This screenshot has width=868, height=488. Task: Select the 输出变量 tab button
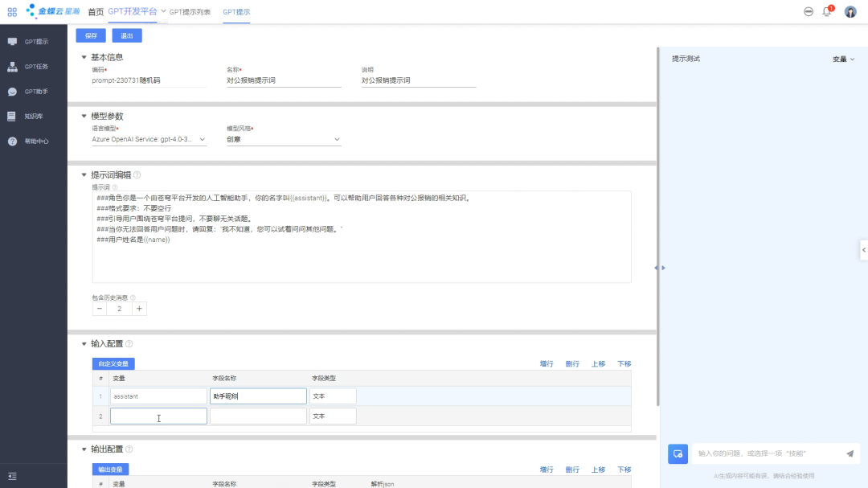111,470
